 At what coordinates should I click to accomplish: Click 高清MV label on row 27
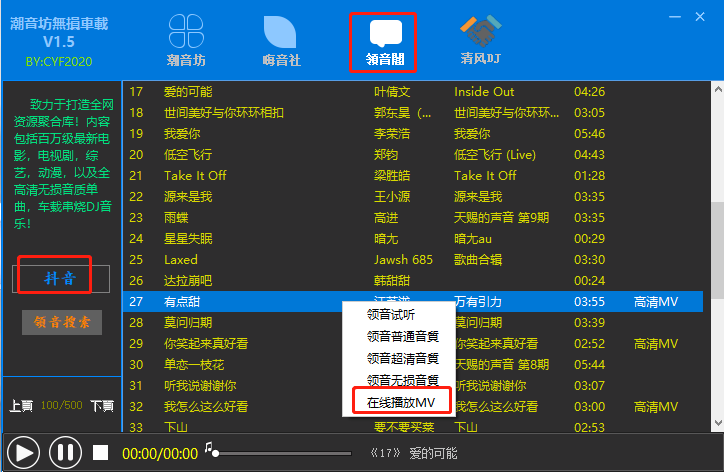[656, 302]
